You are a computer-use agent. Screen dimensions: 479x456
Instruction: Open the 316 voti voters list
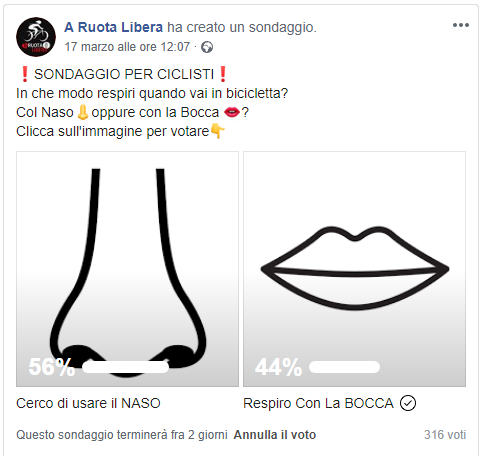pyautogui.click(x=445, y=435)
